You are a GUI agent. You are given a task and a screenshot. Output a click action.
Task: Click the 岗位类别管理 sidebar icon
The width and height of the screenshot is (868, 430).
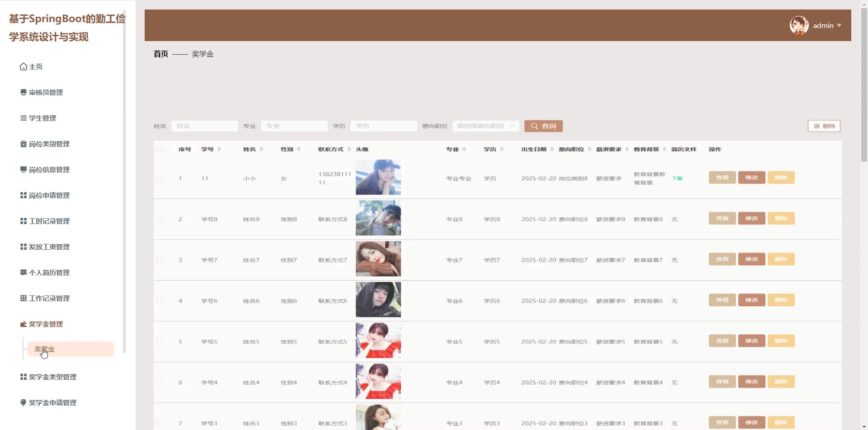pyautogui.click(x=24, y=144)
